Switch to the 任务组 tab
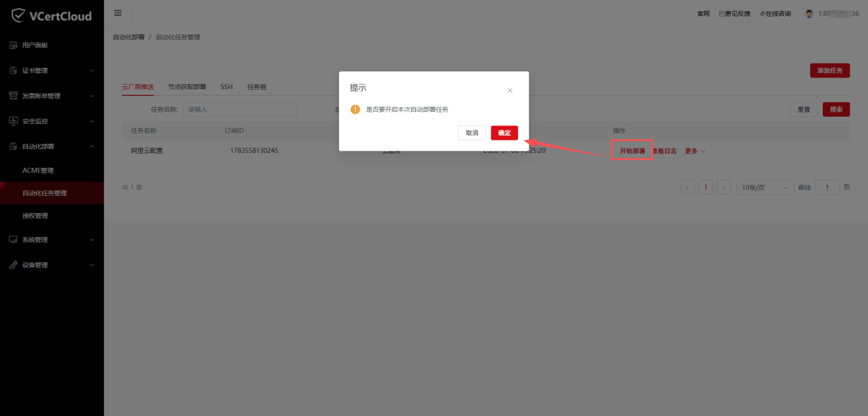This screenshot has width=868, height=416. [x=257, y=88]
